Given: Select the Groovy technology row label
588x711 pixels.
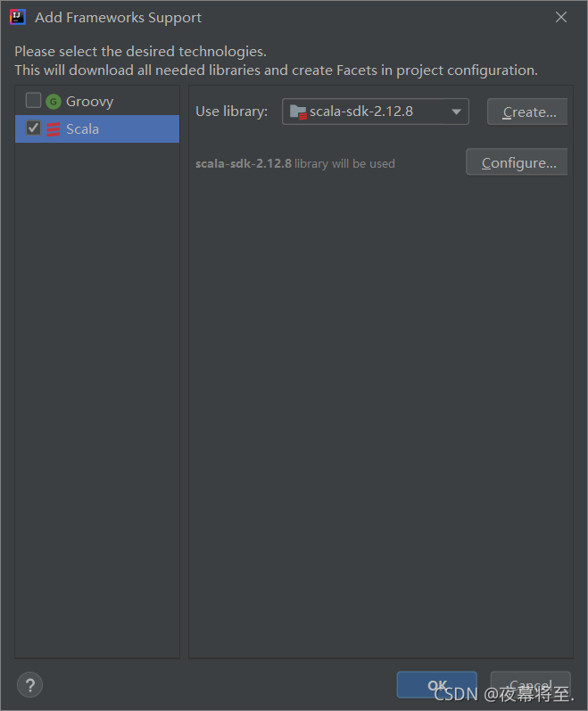Looking at the screenshot, I should click(90, 102).
